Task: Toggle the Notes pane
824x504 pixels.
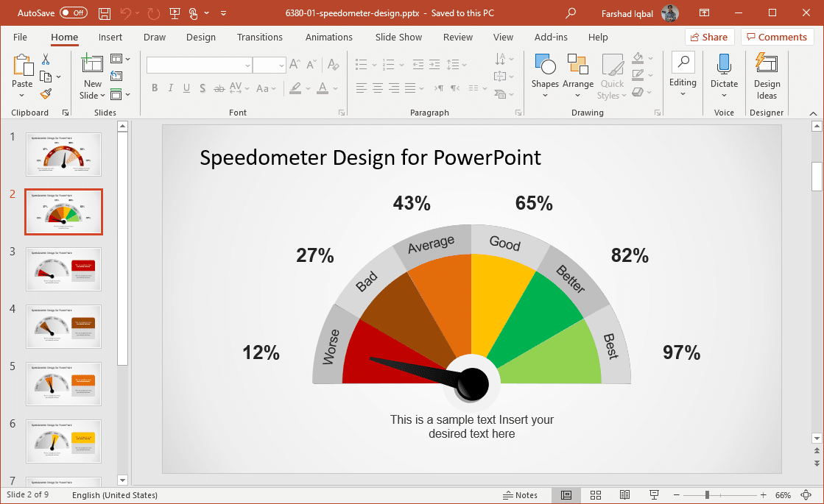Action: point(520,495)
